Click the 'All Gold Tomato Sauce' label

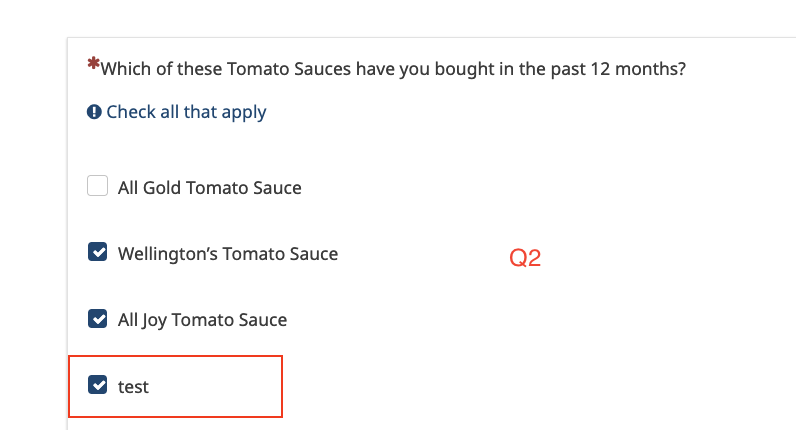[209, 187]
